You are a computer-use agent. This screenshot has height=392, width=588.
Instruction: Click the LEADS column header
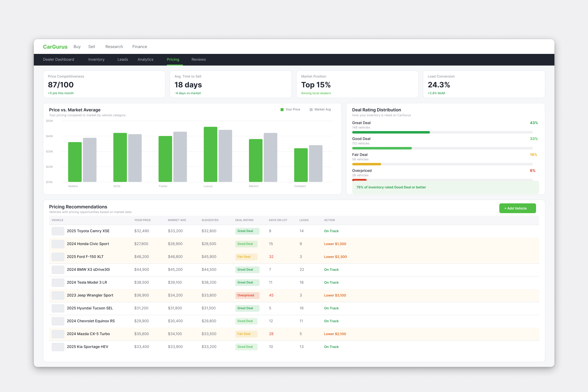click(304, 220)
